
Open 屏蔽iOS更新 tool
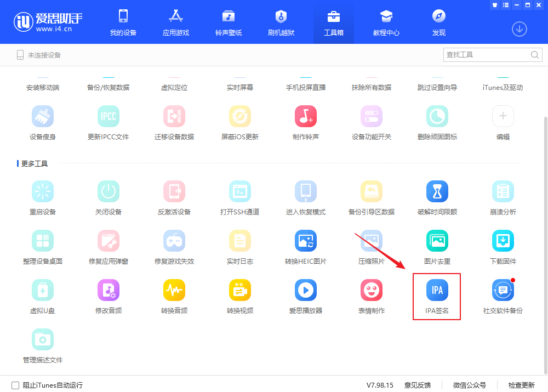pos(239,116)
